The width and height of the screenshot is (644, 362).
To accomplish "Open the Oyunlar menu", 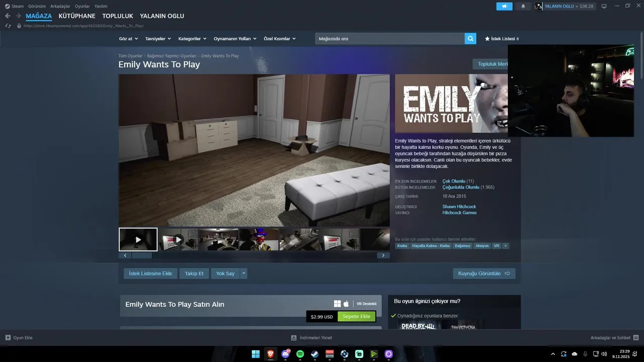I will pos(82,6).
